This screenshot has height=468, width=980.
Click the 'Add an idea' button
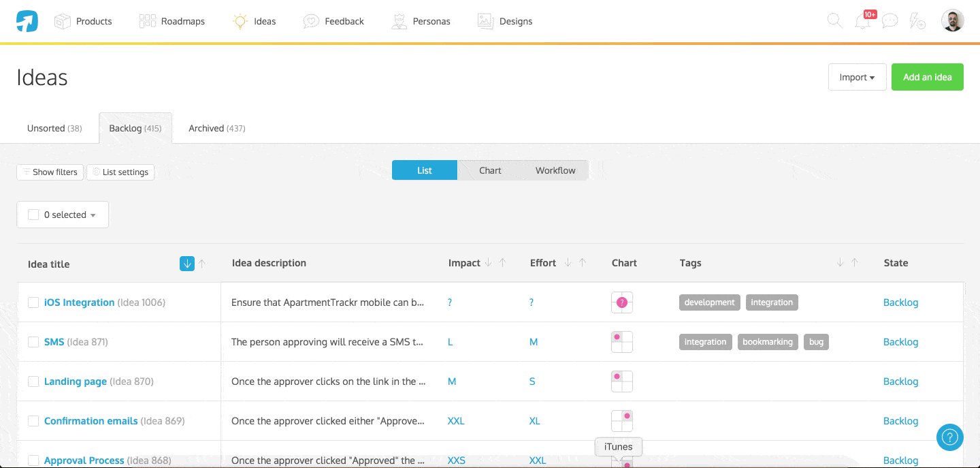tap(927, 77)
